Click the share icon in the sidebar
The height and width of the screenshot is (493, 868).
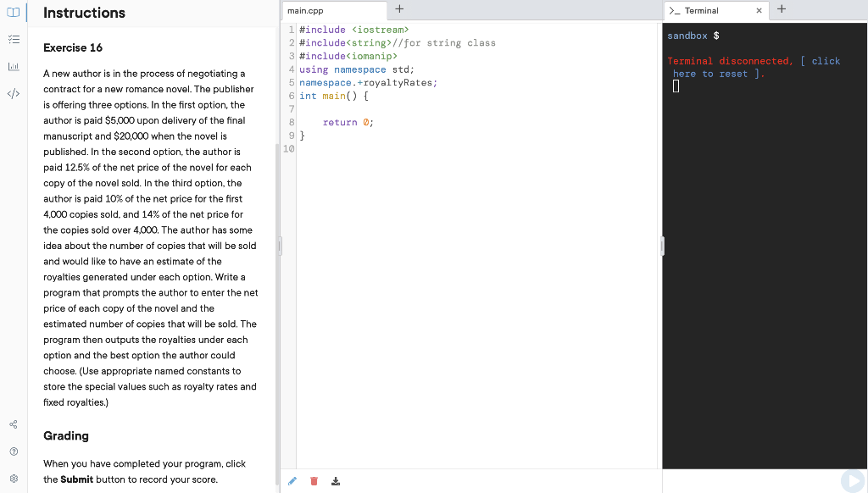pos(13,424)
